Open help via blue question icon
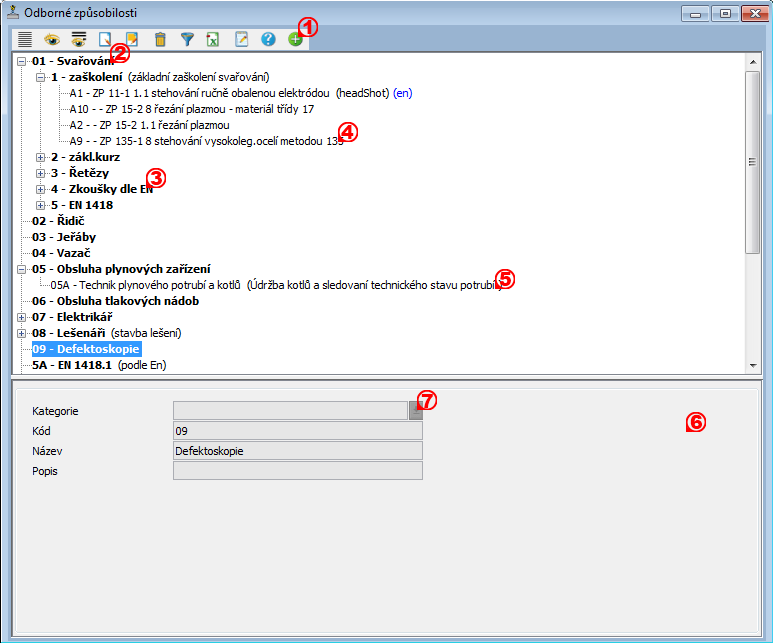This screenshot has width=773, height=643. click(268, 39)
